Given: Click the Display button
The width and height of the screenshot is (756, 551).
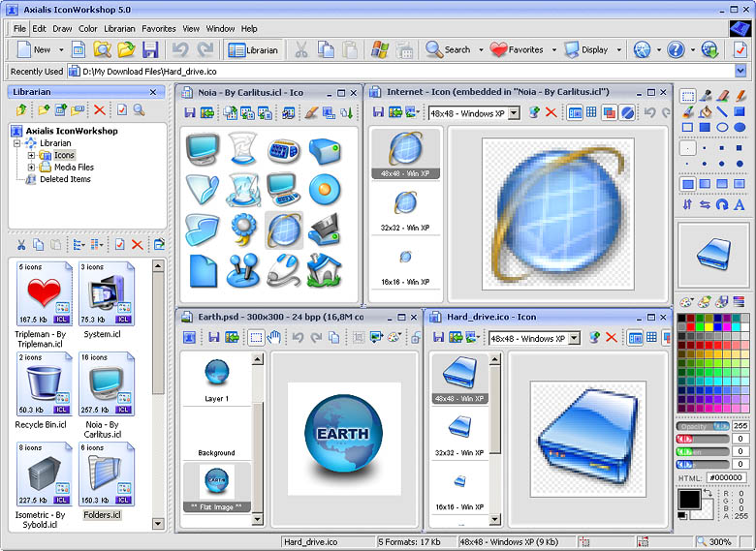Looking at the screenshot, I should pos(586,49).
